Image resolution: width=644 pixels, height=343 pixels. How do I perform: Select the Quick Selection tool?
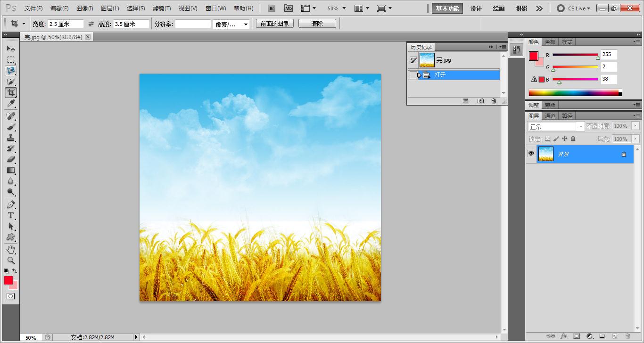[11, 82]
